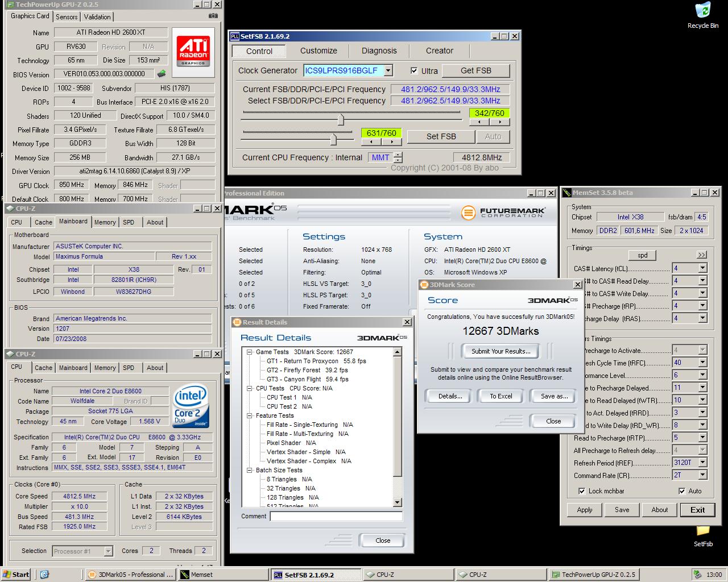
Task: Open the CAS# Latency (tCL) dropdown
Action: [x=702, y=268]
